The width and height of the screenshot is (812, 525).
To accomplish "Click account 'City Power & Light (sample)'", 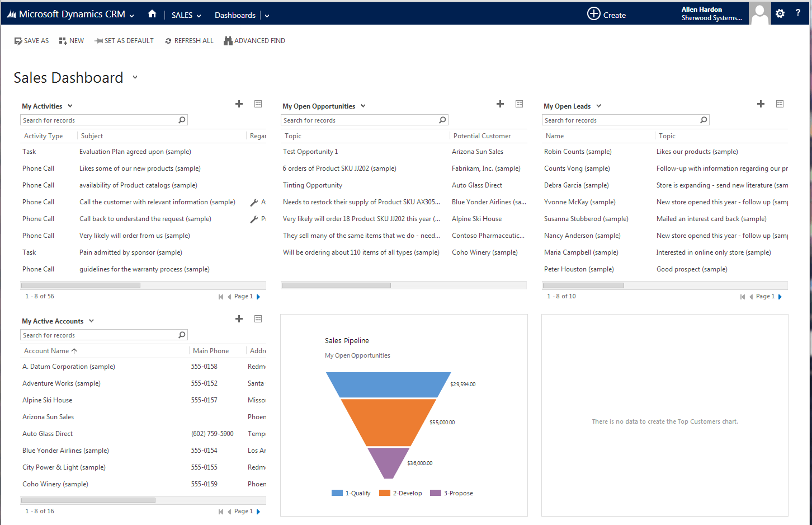I will [64, 467].
